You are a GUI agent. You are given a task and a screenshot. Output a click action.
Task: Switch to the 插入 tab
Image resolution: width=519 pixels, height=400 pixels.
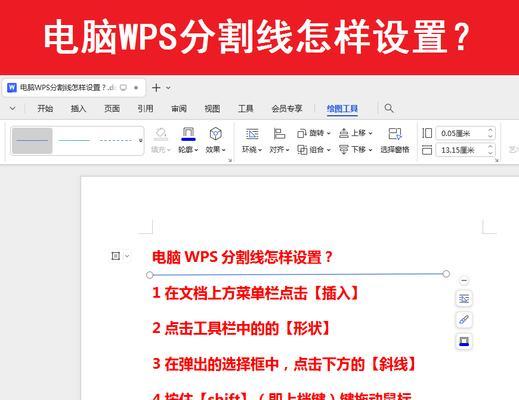coord(78,108)
